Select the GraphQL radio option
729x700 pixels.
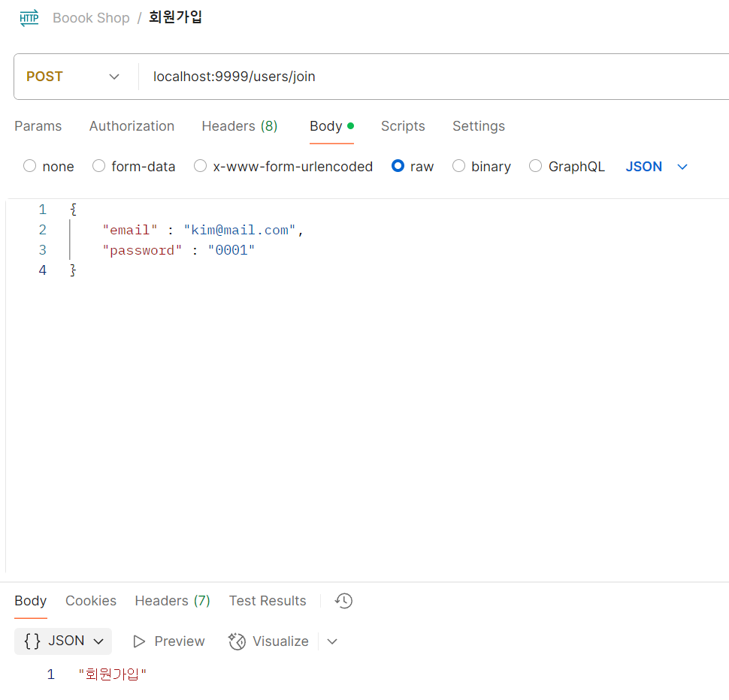(x=536, y=166)
